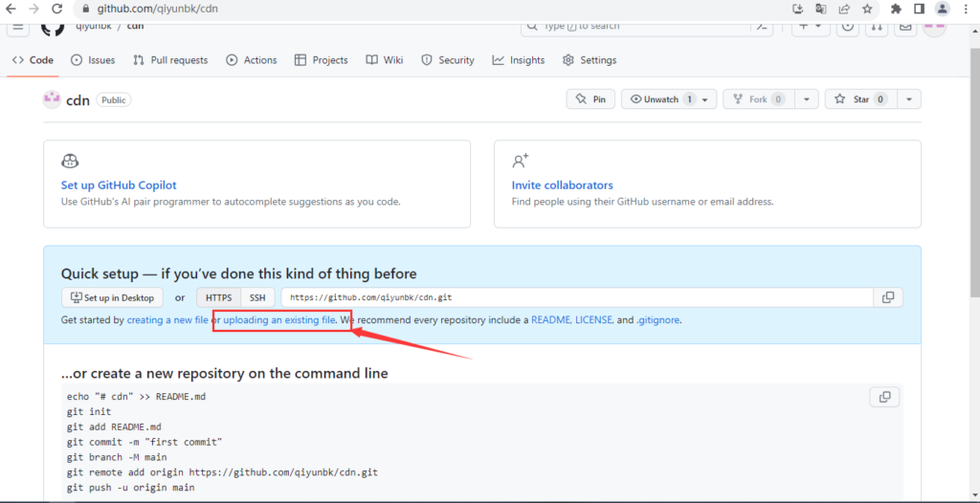Image resolution: width=980 pixels, height=503 pixels.
Task: Open the README link
Action: pos(550,320)
